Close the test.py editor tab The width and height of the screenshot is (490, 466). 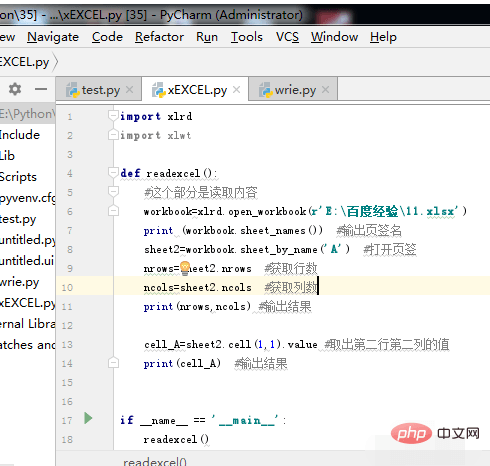[130, 89]
